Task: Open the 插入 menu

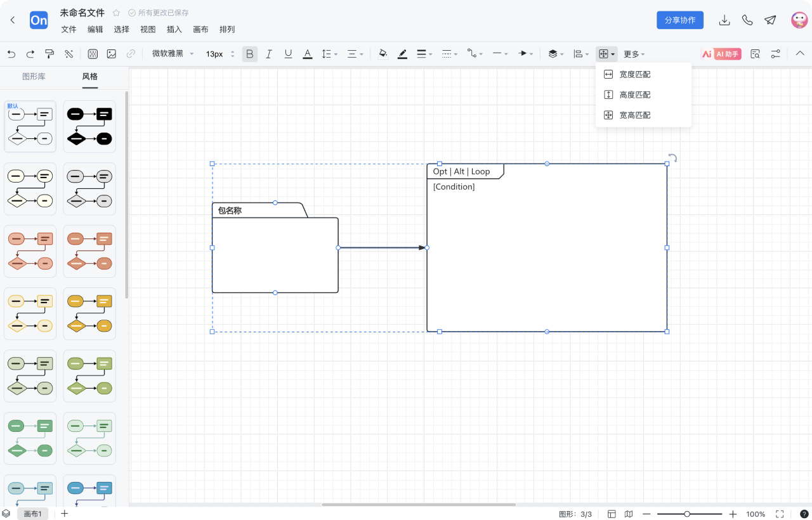Action: pyautogui.click(x=174, y=29)
